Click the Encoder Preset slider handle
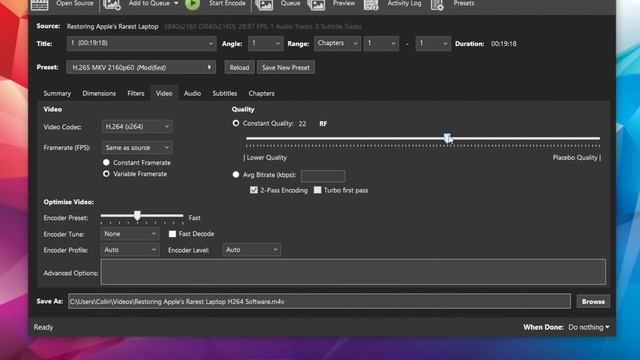The height and width of the screenshot is (360, 640). pos(138,216)
